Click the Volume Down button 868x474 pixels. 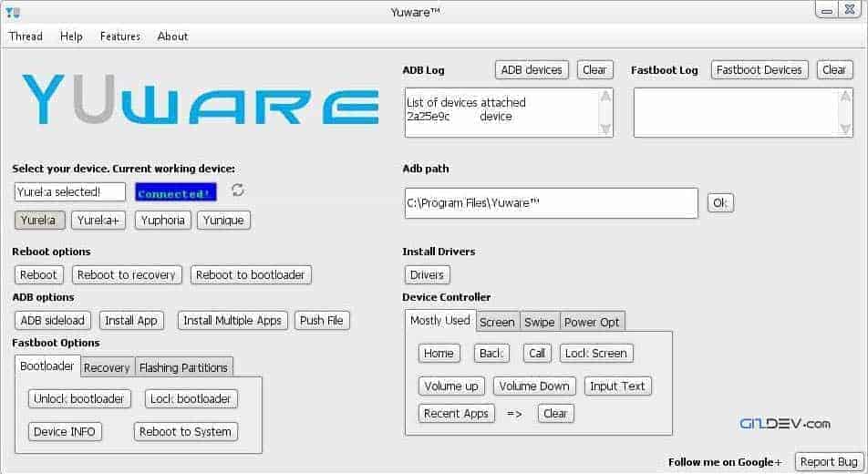pyautogui.click(x=534, y=386)
